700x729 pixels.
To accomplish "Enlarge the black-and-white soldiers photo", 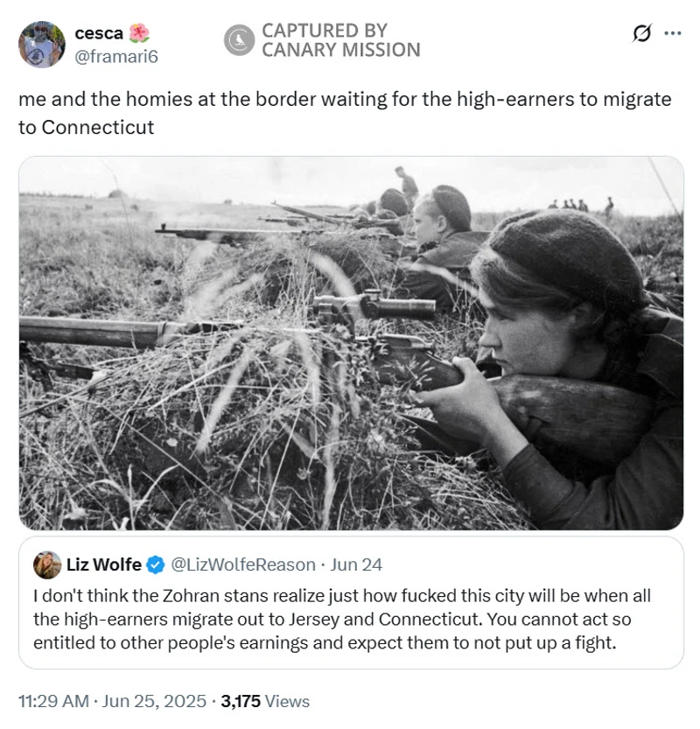I will [351, 343].
